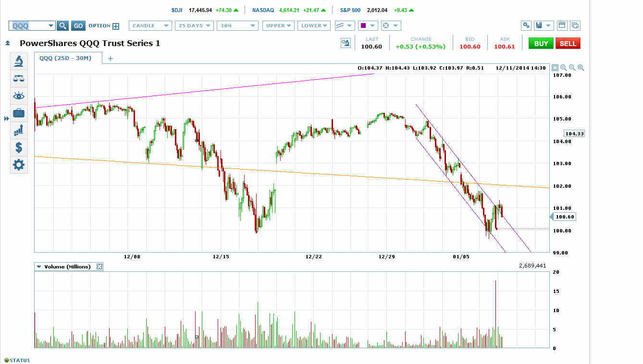Image resolution: width=643 pixels, height=364 pixels.
Task: Click the floppy disk save icon
Action: [x=539, y=25]
